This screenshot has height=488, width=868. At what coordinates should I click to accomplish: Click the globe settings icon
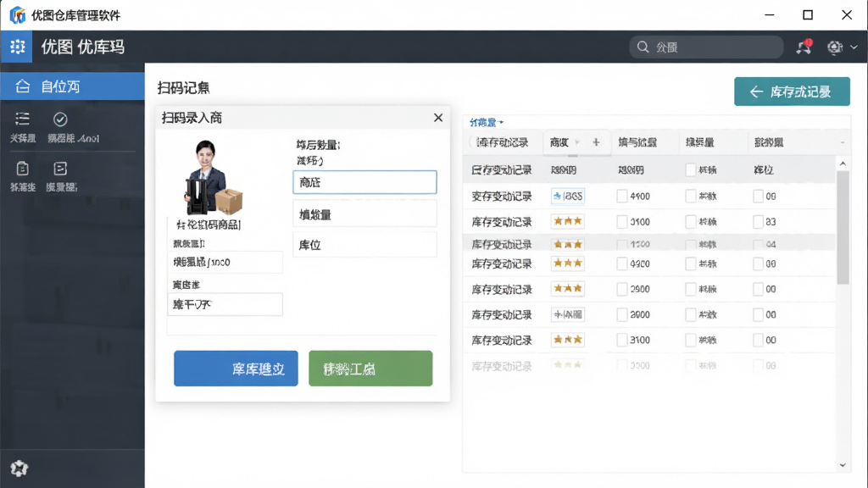point(835,47)
